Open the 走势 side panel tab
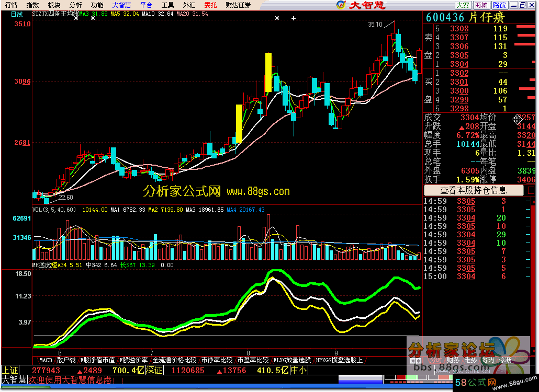Screen dimensions: 539x392 (x=470, y=360)
